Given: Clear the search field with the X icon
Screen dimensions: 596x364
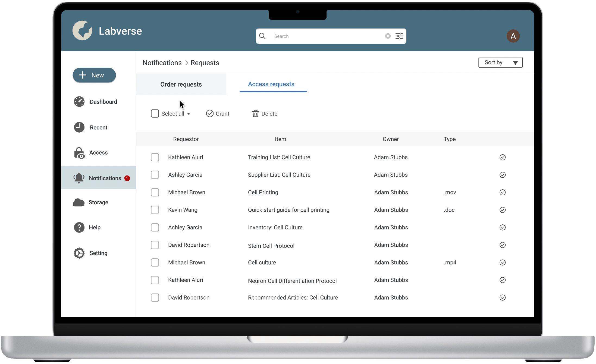Looking at the screenshot, I should [388, 36].
